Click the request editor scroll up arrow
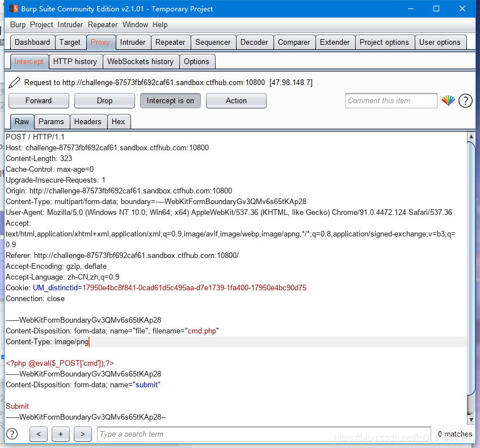This screenshot has height=448, width=480. [471, 137]
